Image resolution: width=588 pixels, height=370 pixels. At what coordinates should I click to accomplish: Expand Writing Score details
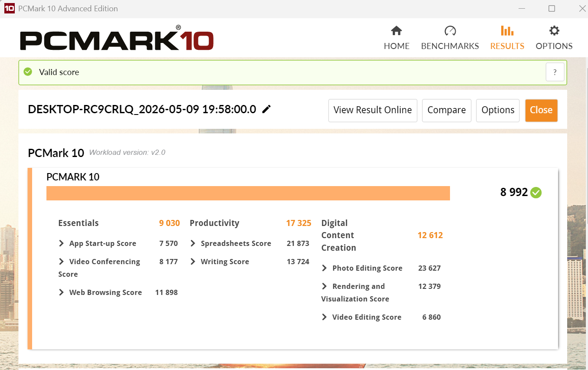pyautogui.click(x=193, y=262)
